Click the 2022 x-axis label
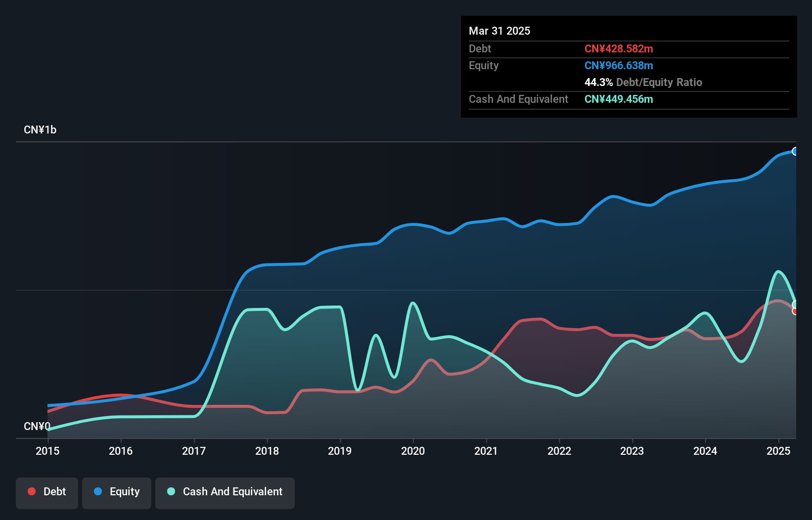This screenshot has height=520, width=812. tap(559, 451)
